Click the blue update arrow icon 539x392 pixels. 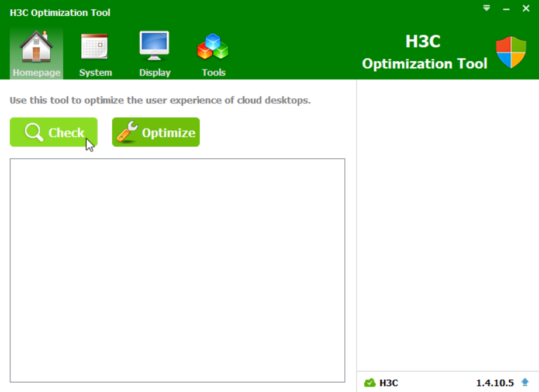pos(525,382)
